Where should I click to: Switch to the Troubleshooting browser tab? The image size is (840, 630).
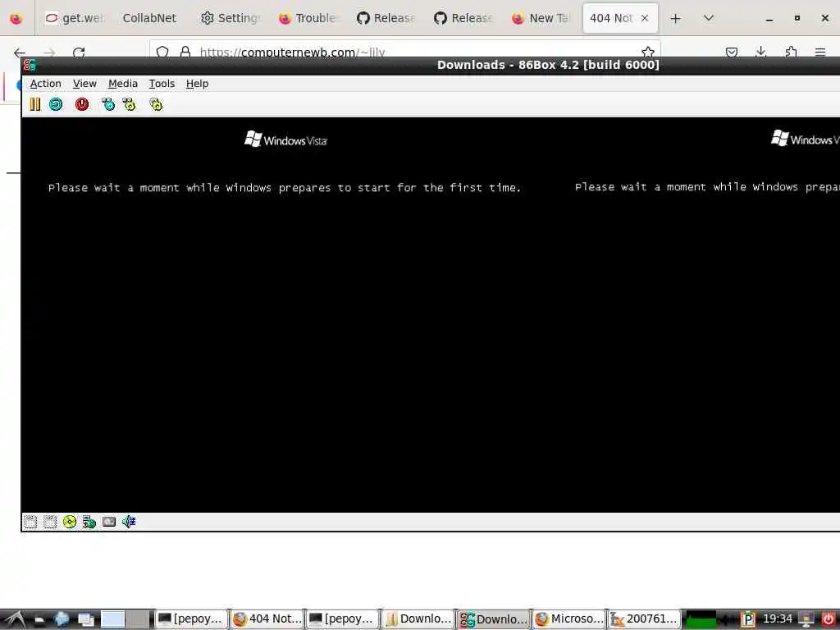point(308,18)
